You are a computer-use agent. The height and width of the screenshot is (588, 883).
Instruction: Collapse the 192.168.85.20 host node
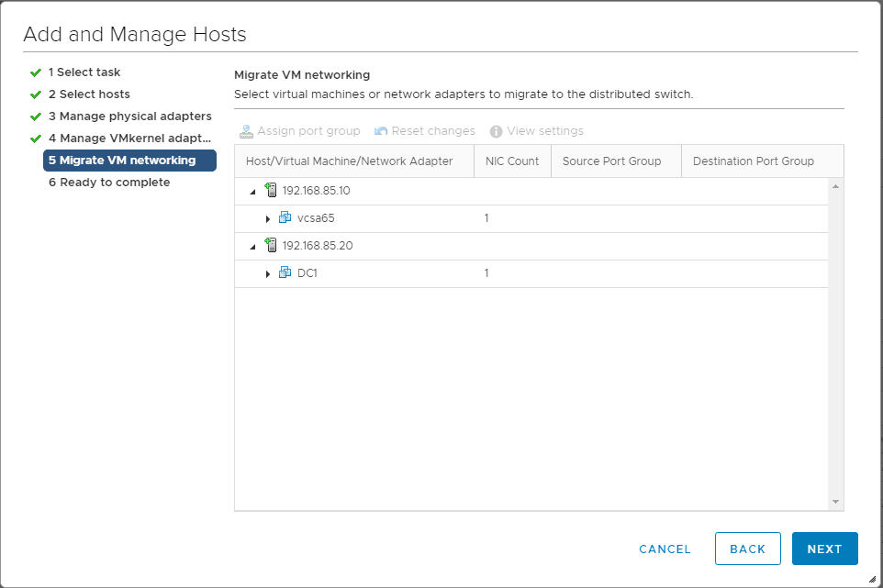click(252, 247)
